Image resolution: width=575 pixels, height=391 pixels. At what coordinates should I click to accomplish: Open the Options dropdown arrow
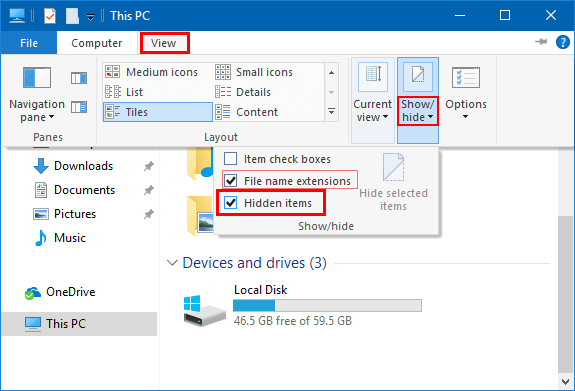[465, 117]
